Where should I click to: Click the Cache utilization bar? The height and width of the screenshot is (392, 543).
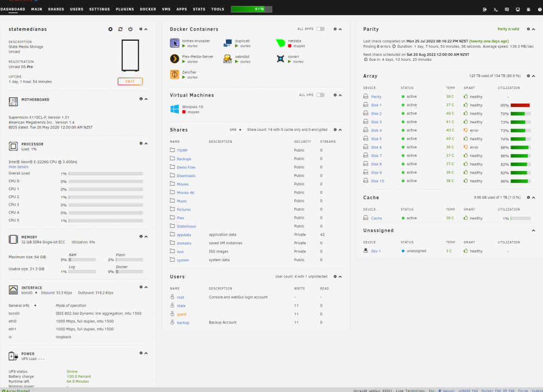[521, 218]
